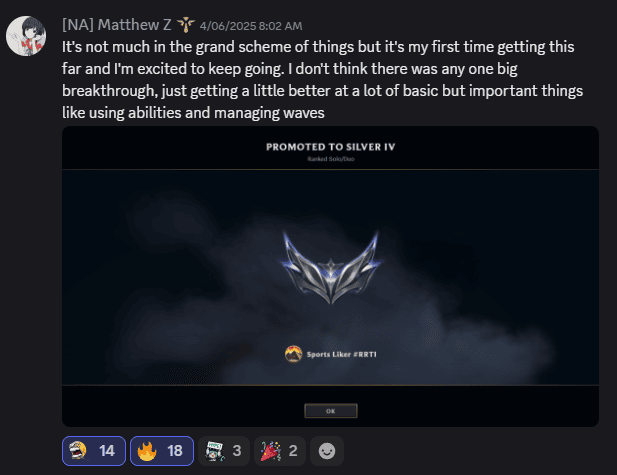Click the phrase managing waves in message

tap(269, 113)
